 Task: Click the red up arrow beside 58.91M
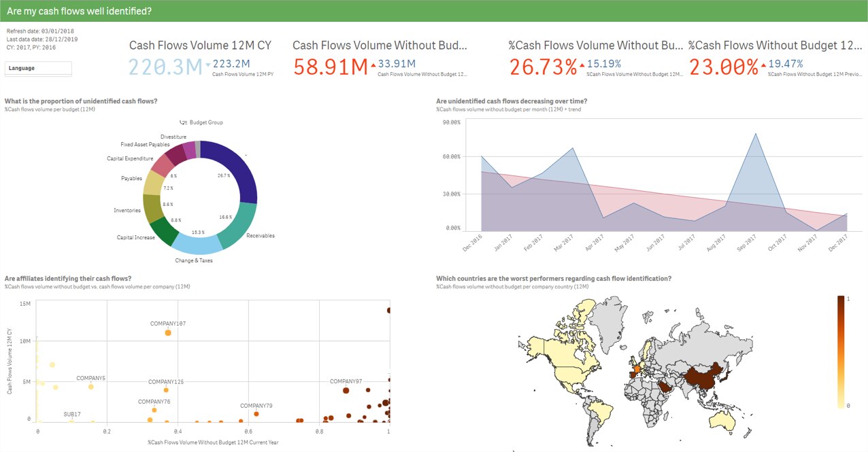[373, 65]
